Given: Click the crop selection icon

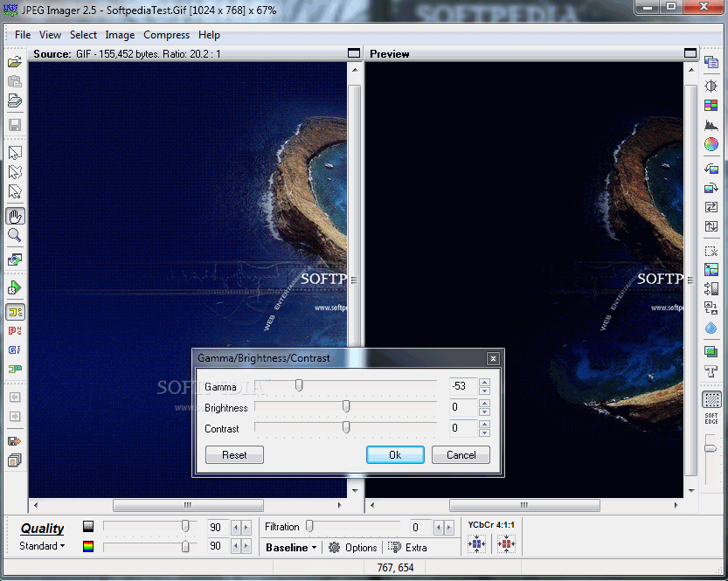Looking at the screenshot, I should pos(711,251).
